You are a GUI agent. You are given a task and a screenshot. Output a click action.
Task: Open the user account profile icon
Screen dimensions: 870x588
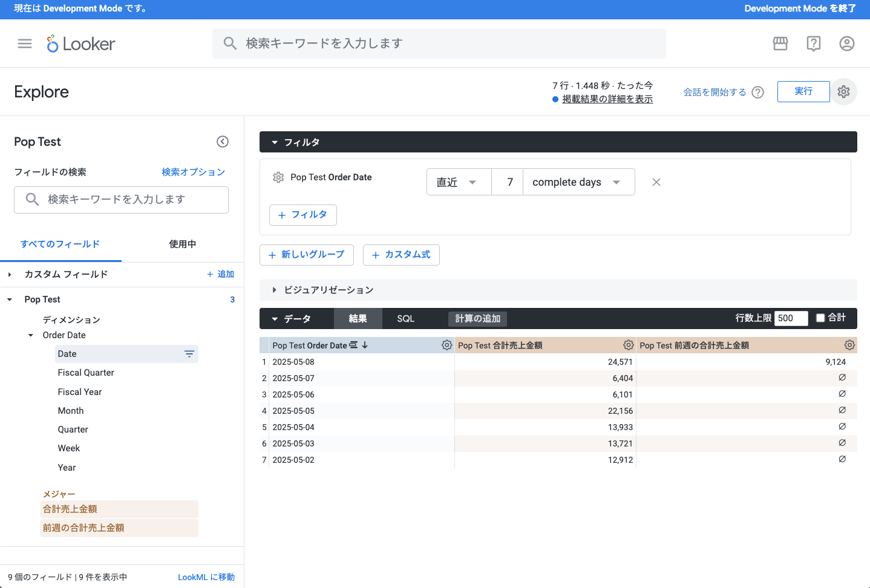point(847,44)
